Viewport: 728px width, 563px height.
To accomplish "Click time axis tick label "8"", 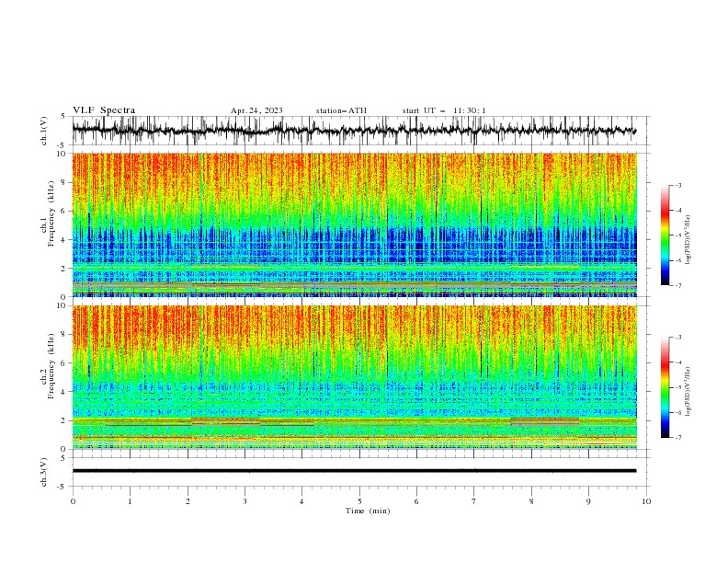I will (531, 501).
